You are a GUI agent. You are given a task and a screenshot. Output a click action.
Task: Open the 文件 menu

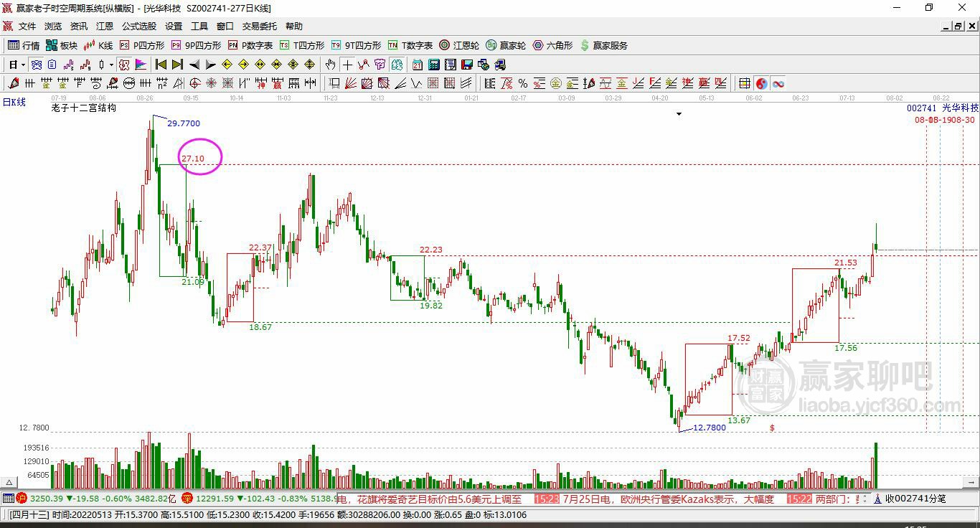(x=27, y=27)
